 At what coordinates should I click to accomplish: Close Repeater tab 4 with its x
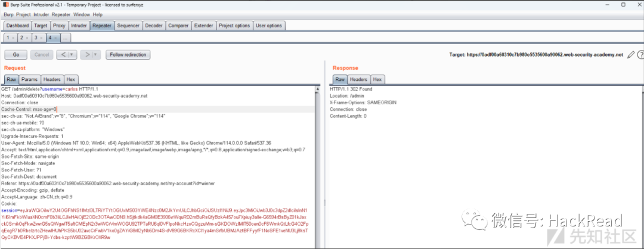click(x=55, y=38)
